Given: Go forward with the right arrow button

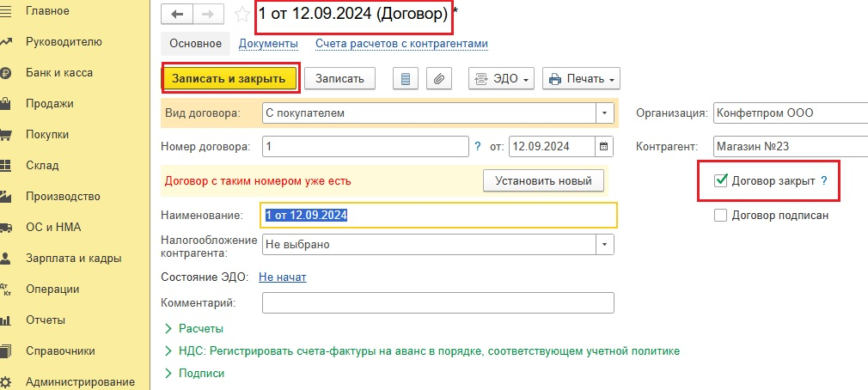Looking at the screenshot, I should coord(208,15).
